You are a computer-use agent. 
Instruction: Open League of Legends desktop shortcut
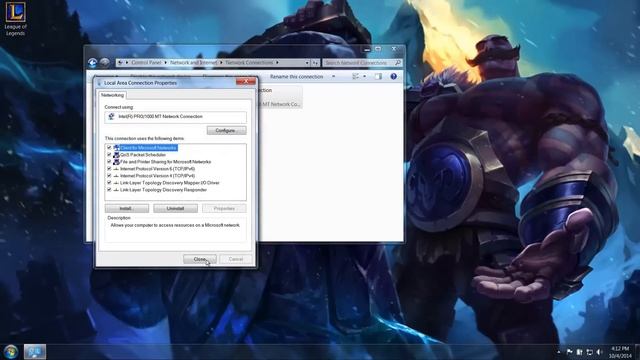click(15, 19)
